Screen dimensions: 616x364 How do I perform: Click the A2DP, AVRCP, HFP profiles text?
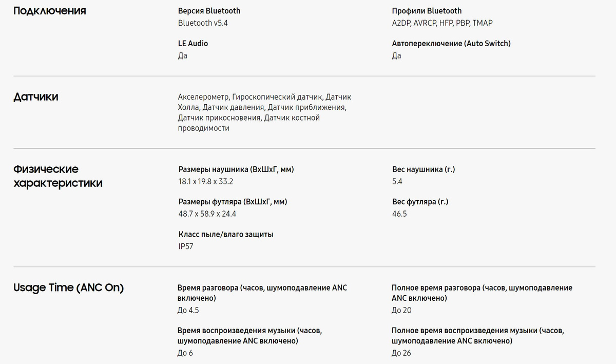click(442, 23)
